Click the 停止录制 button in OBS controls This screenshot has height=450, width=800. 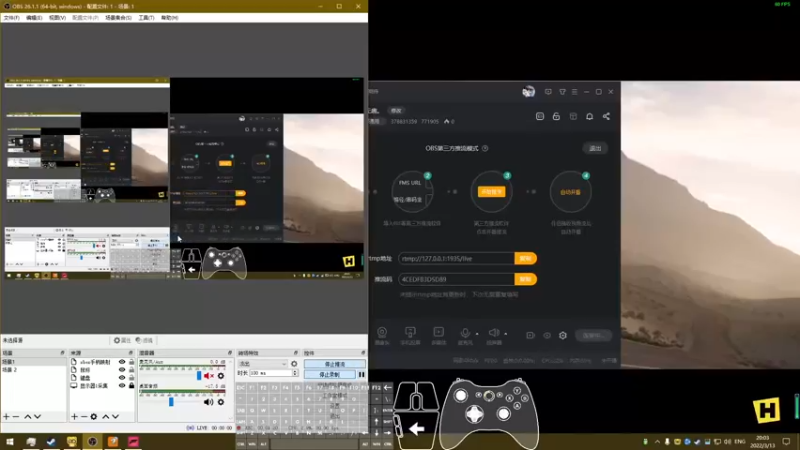(330, 374)
